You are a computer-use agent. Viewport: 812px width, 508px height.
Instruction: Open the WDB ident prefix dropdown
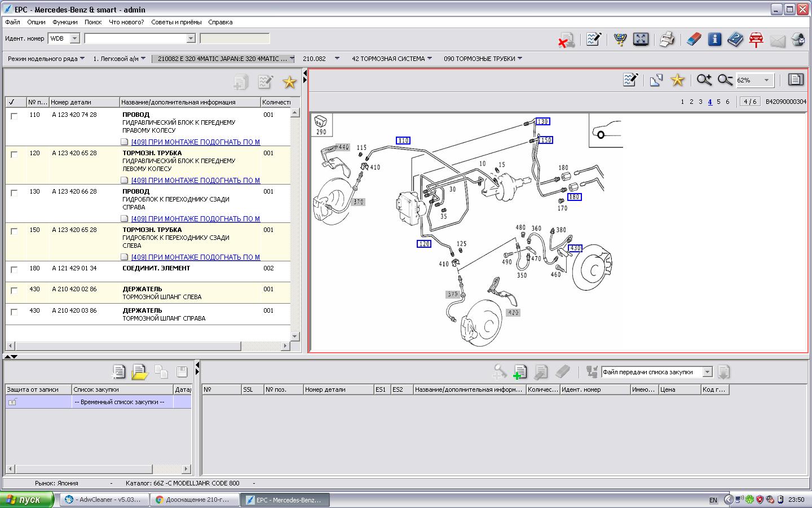74,38
